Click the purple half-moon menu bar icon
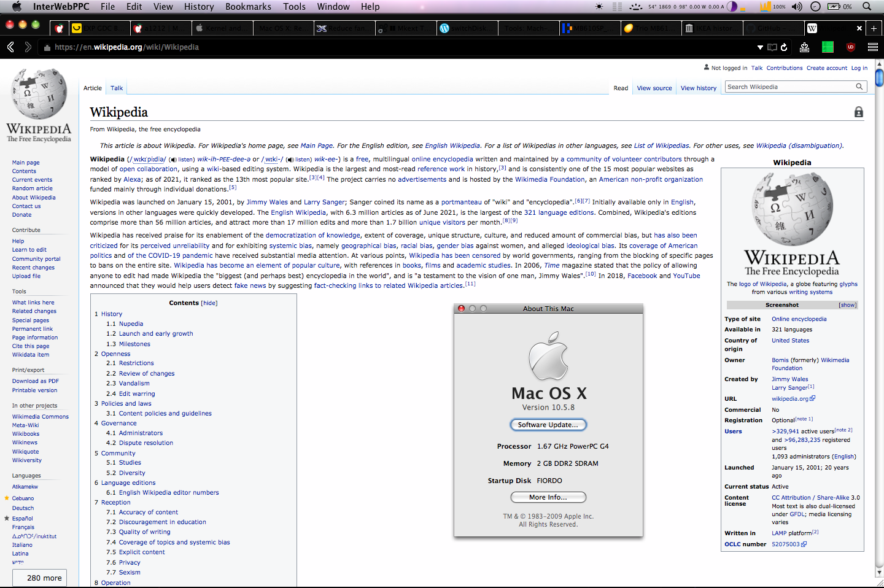This screenshot has width=884, height=588. pyautogui.click(x=732, y=6)
